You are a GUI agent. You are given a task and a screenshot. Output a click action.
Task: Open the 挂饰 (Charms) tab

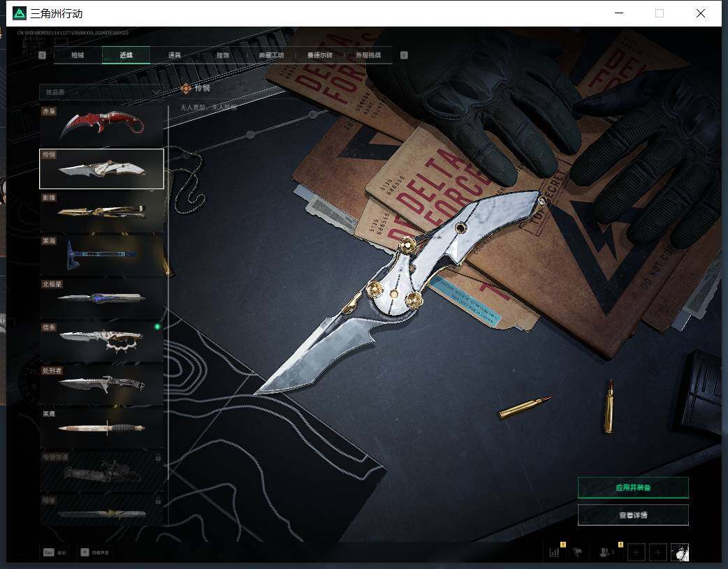click(x=223, y=55)
